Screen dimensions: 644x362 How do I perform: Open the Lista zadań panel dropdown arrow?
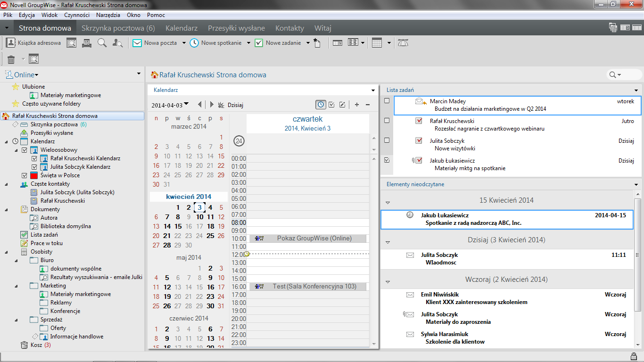(636, 90)
